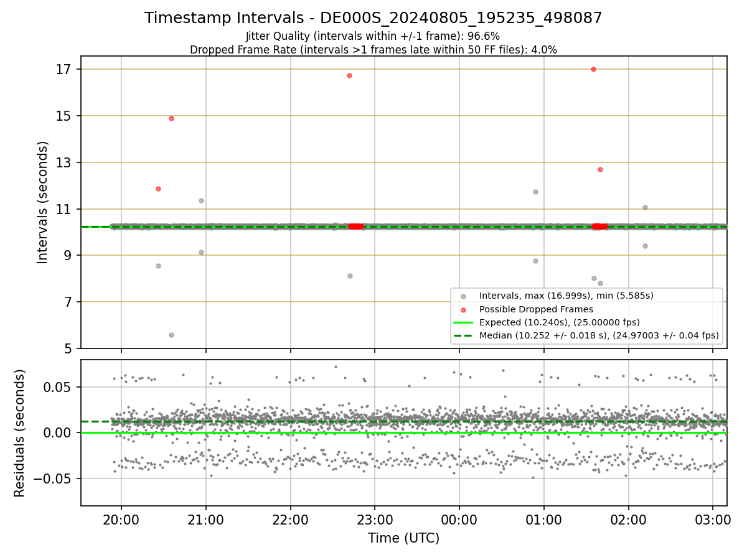The height and width of the screenshot is (560, 747).
Task: Click the legend entry 'Expected (10.240s), (25.00000 fps)'
Action: 560,322
